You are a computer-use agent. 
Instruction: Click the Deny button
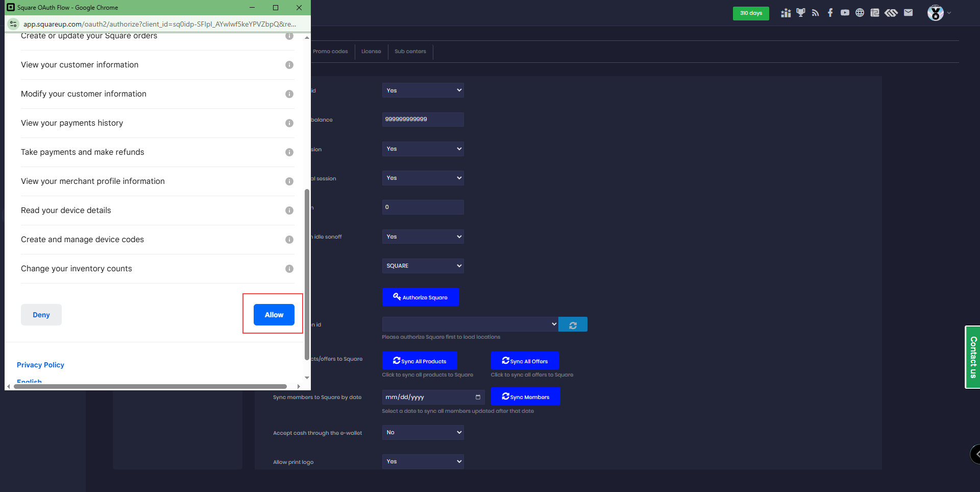coord(41,315)
